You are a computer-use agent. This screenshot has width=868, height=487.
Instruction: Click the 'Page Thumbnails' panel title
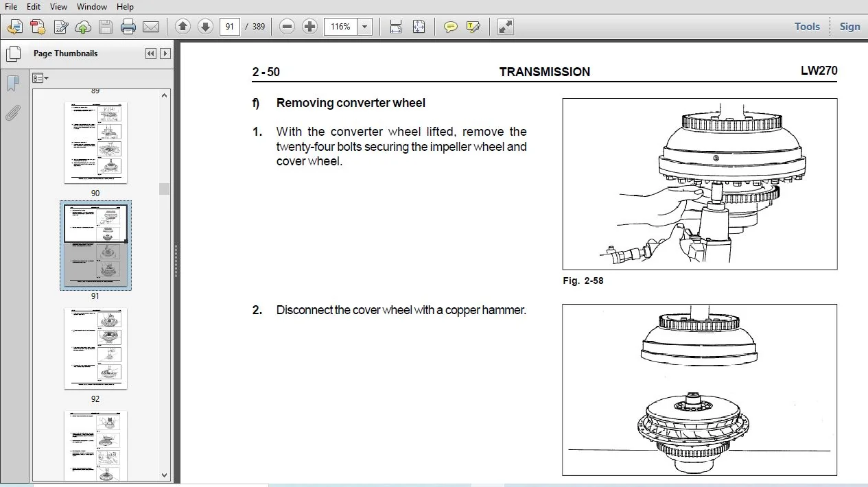[65, 54]
